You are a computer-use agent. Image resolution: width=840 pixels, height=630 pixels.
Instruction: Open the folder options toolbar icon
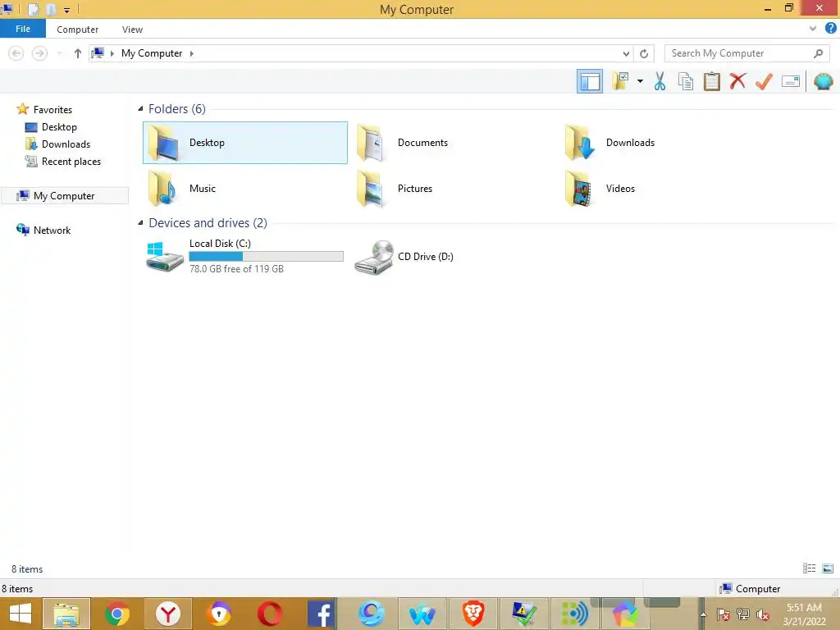[620, 81]
